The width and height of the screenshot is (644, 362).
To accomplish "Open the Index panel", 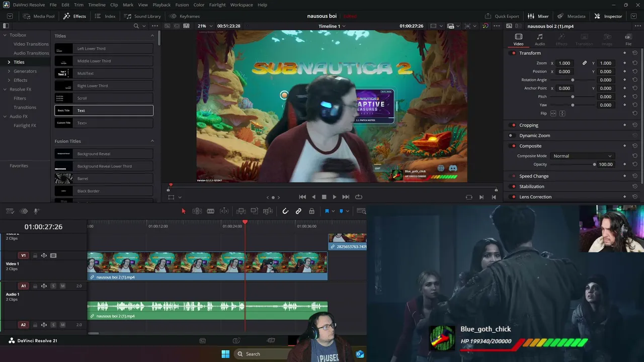I will [105, 16].
